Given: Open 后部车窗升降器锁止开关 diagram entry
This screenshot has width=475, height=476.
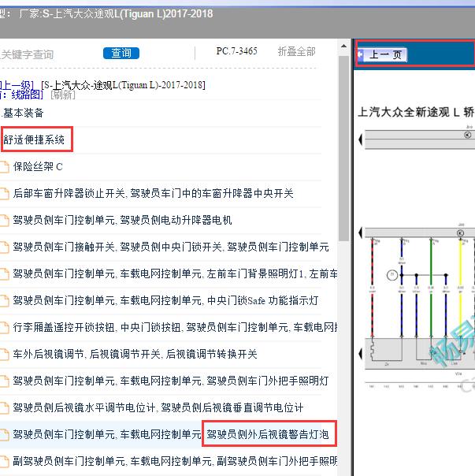Looking at the screenshot, I should [x=154, y=193].
